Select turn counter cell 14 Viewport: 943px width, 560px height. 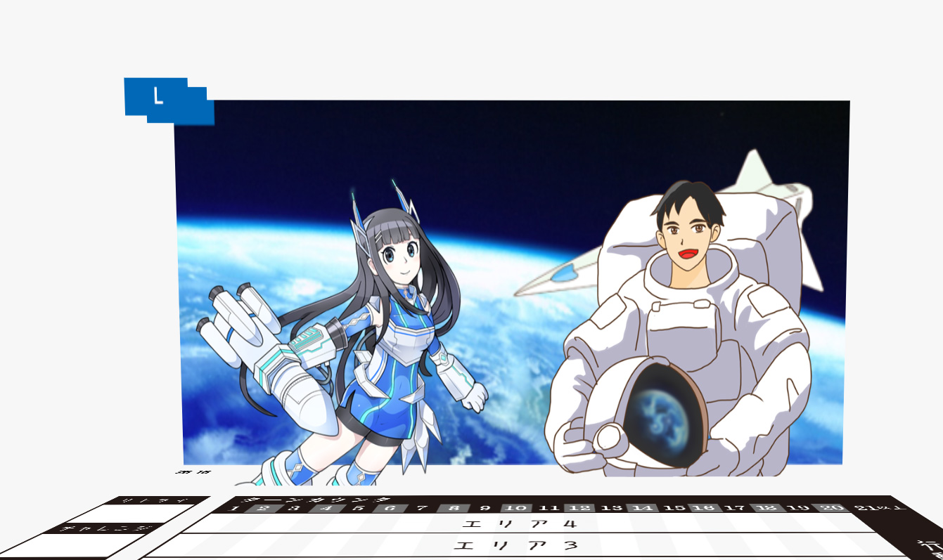643,508
